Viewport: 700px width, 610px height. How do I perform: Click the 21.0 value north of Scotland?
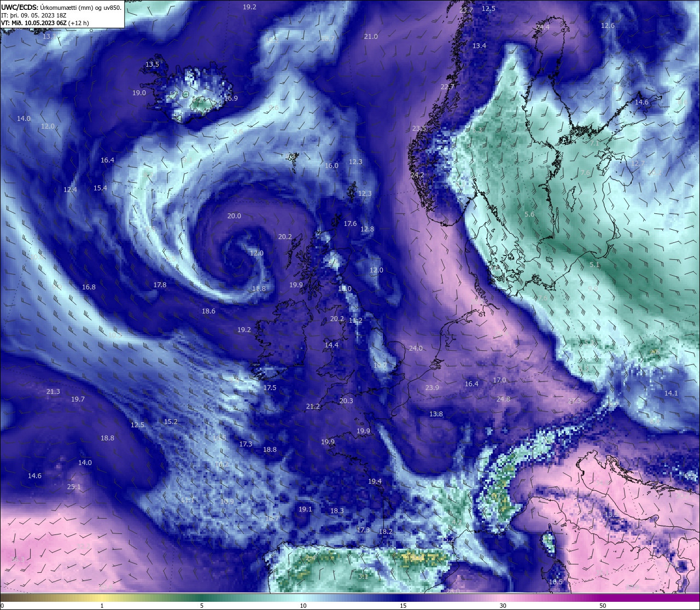click(371, 36)
